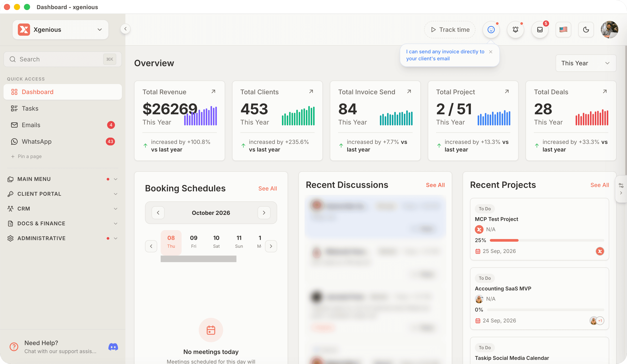Image resolution: width=627 pixels, height=364 pixels.
Task: Open the This Year period dropdown
Action: tap(586, 63)
